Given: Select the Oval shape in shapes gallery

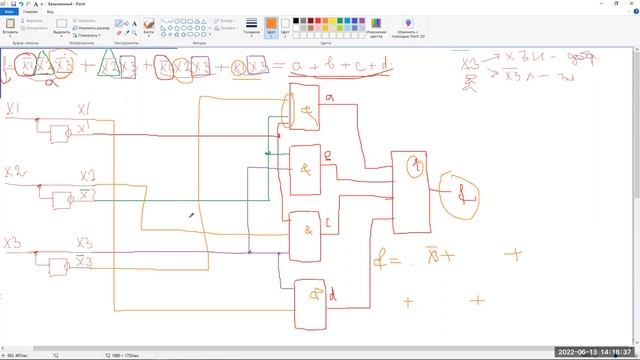Looking at the screenshot, I should click(177, 21).
